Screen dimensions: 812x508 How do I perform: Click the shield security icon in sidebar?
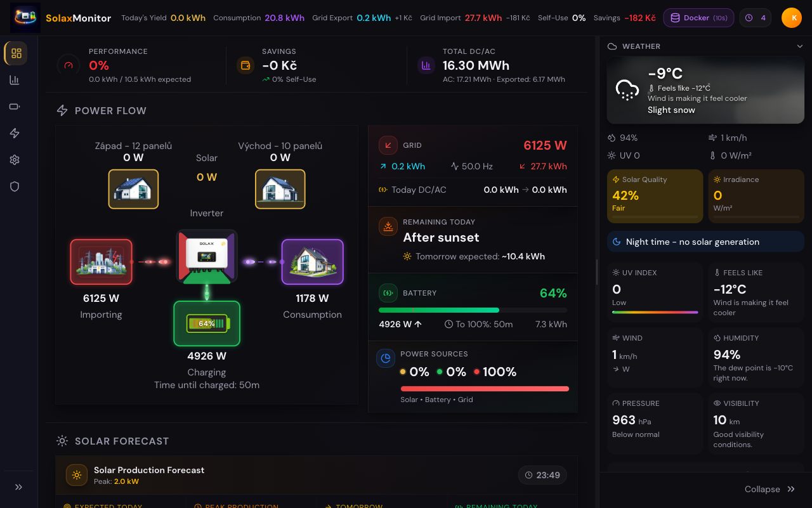pyautogui.click(x=14, y=186)
